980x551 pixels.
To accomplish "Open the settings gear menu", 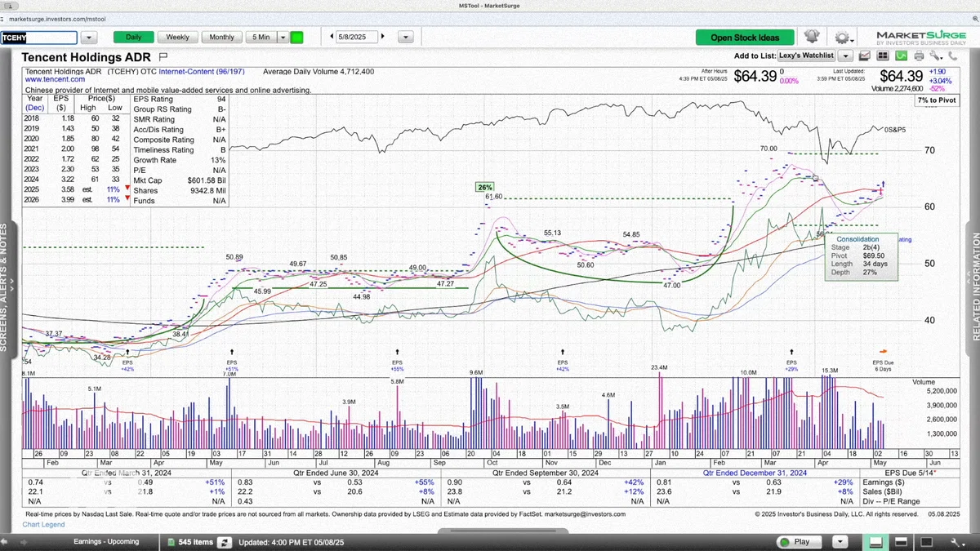I will (x=843, y=38).
